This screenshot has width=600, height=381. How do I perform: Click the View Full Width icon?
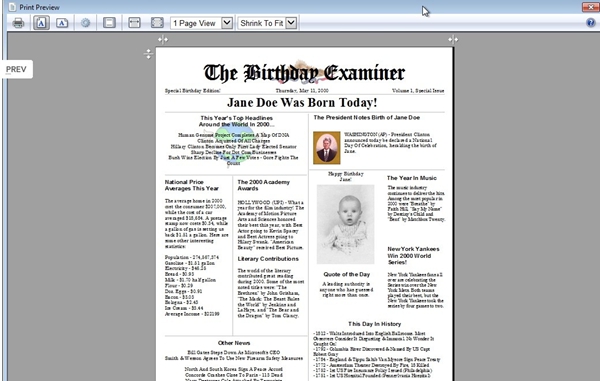pos(134,23)
